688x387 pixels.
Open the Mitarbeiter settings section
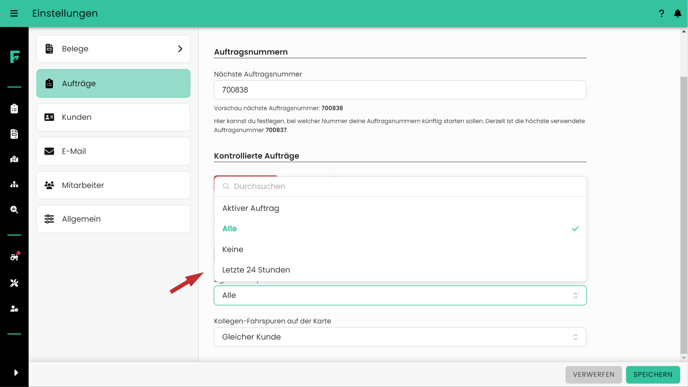coord(113,185)
